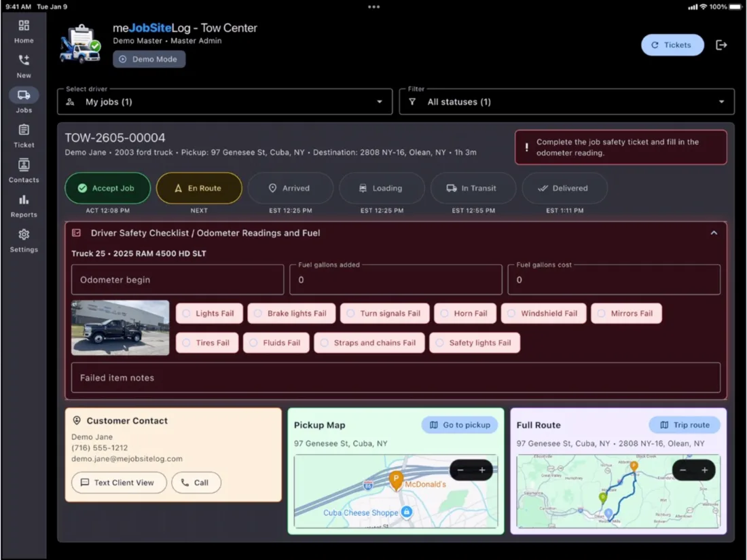Click Go to pickup button
This screenshot has width=747, height=560.
point(460,425)
